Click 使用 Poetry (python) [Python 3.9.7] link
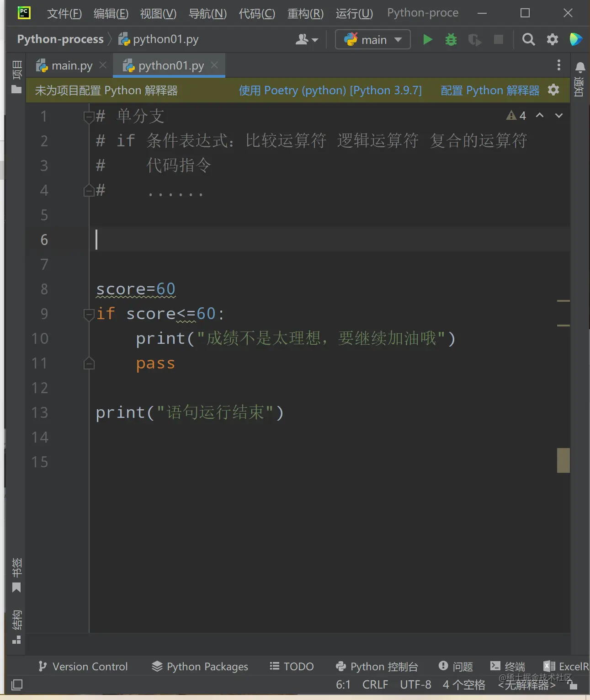Viewport: 590px width, 700px height. 330,90
